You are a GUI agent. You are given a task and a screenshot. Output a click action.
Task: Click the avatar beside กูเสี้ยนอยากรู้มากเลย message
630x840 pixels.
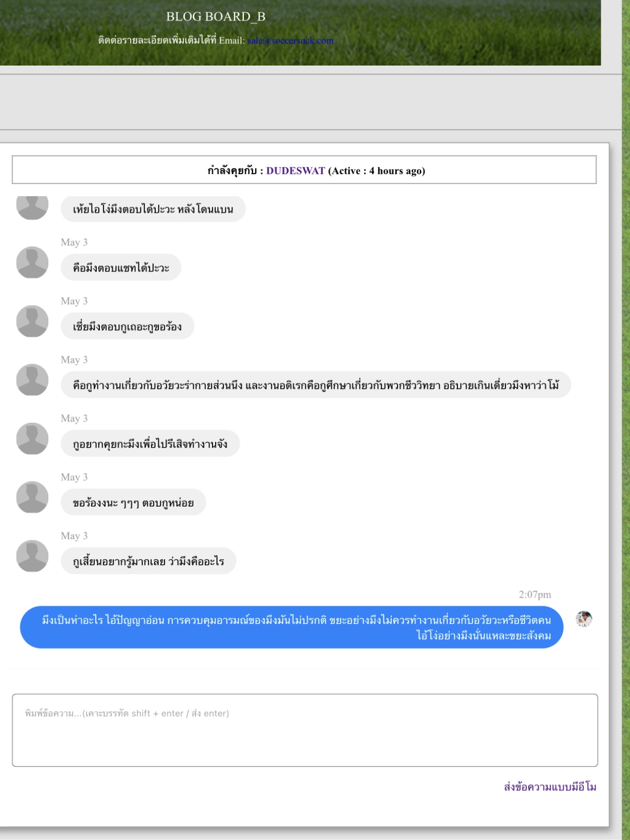click(x=32, y=556)
